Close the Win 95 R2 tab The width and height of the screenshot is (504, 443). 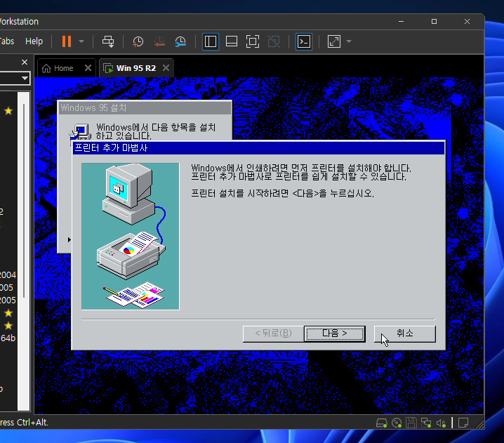[x=166, y=68]
